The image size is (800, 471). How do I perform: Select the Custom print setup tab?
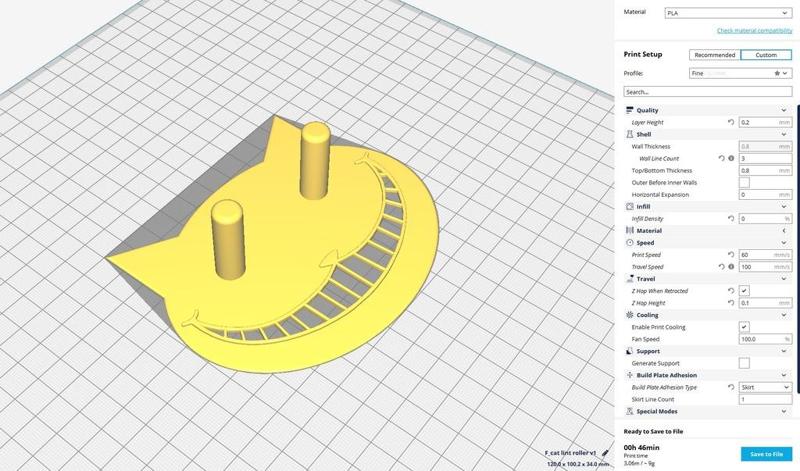766,55
